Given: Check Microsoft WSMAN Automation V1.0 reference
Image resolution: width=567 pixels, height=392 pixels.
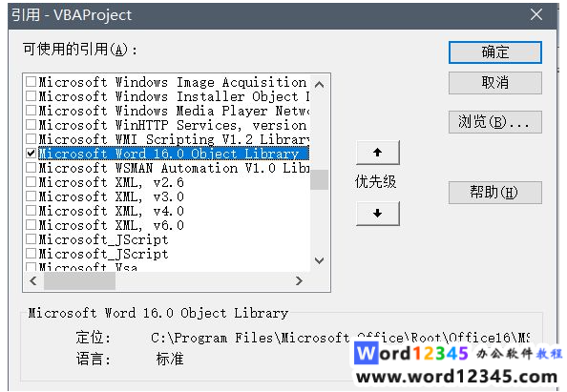Looking at the screenshot, I should [x=31, y=168].
